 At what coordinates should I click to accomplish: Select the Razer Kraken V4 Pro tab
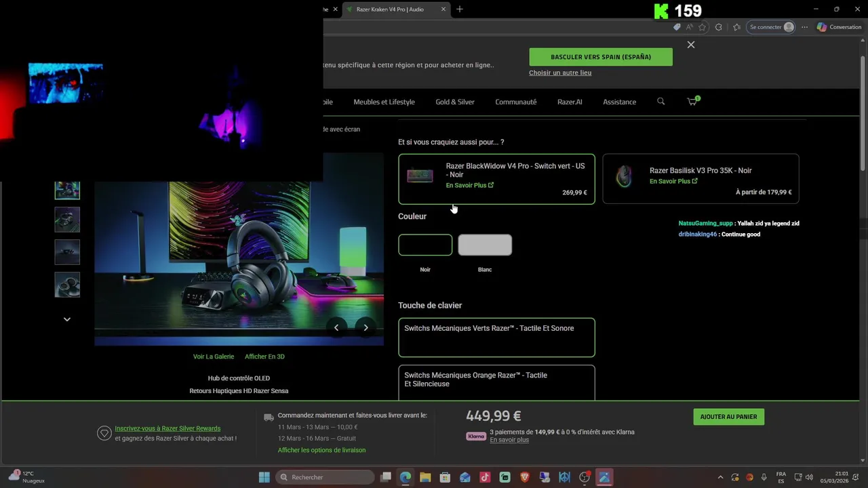(396, 9)
